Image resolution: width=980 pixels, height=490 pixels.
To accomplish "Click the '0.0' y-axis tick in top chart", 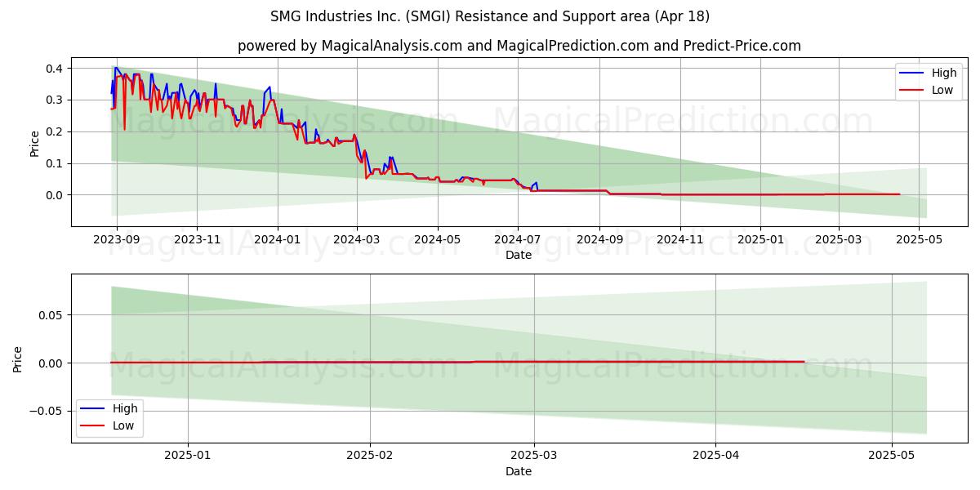I will coord(56,195).
